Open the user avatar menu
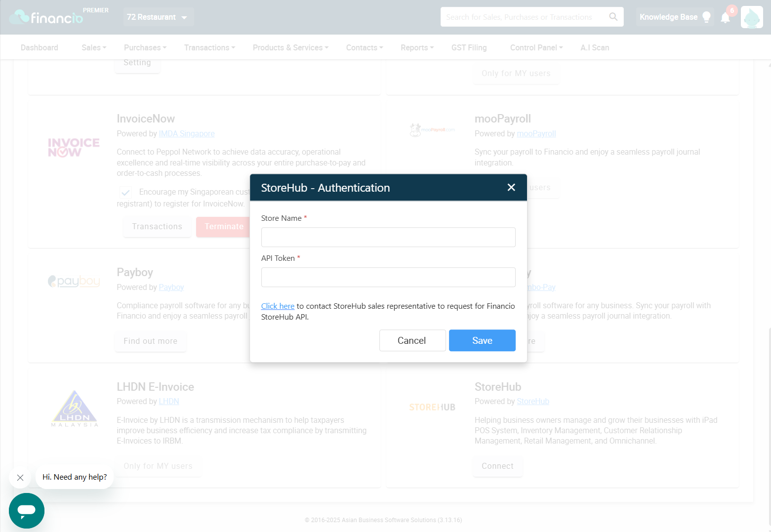 (x=752, y=17)
